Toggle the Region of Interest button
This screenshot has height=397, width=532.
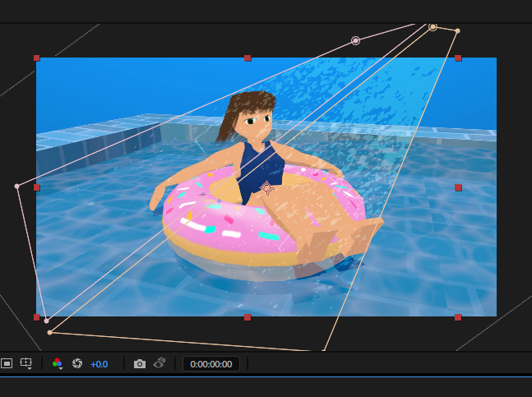click(x=7, y=363)
